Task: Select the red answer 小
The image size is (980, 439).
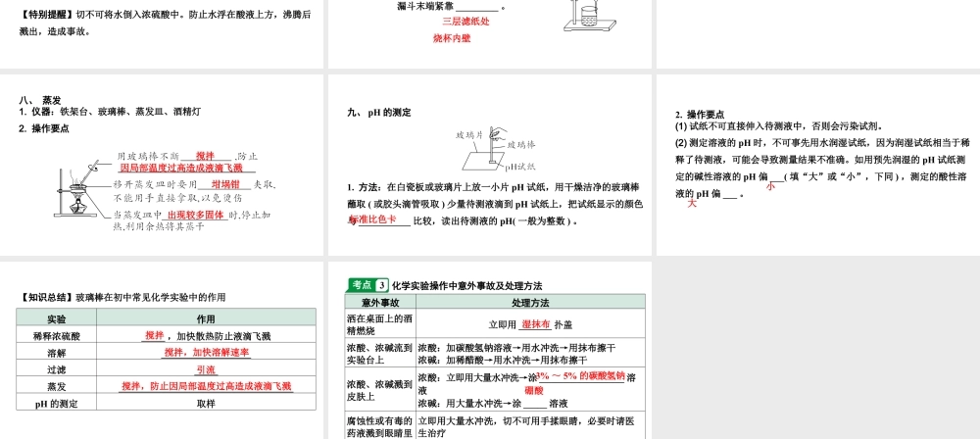Action: 771,186
